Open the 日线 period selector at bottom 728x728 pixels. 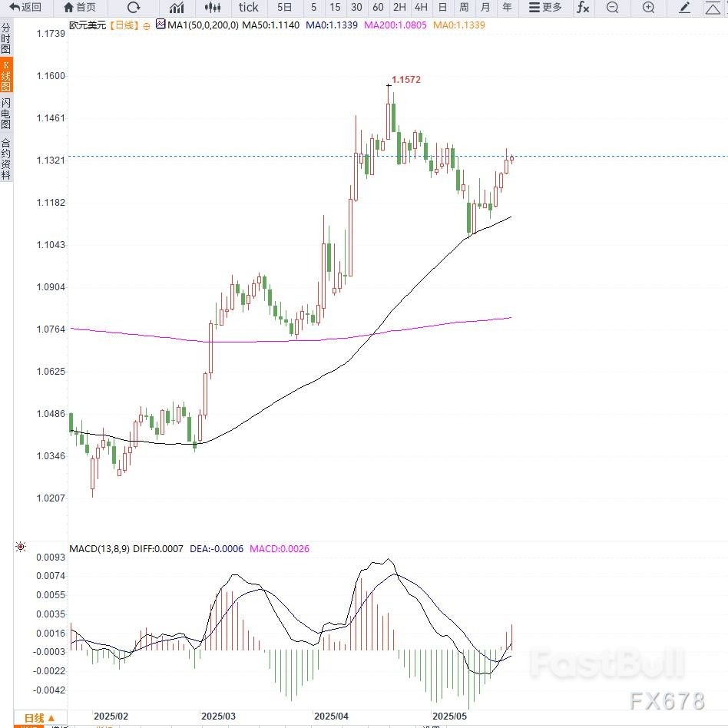[38, 718]
